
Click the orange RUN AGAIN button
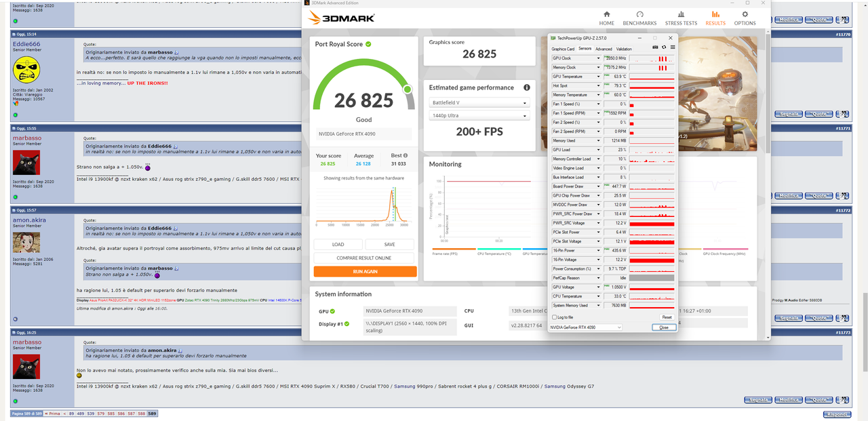365,271
